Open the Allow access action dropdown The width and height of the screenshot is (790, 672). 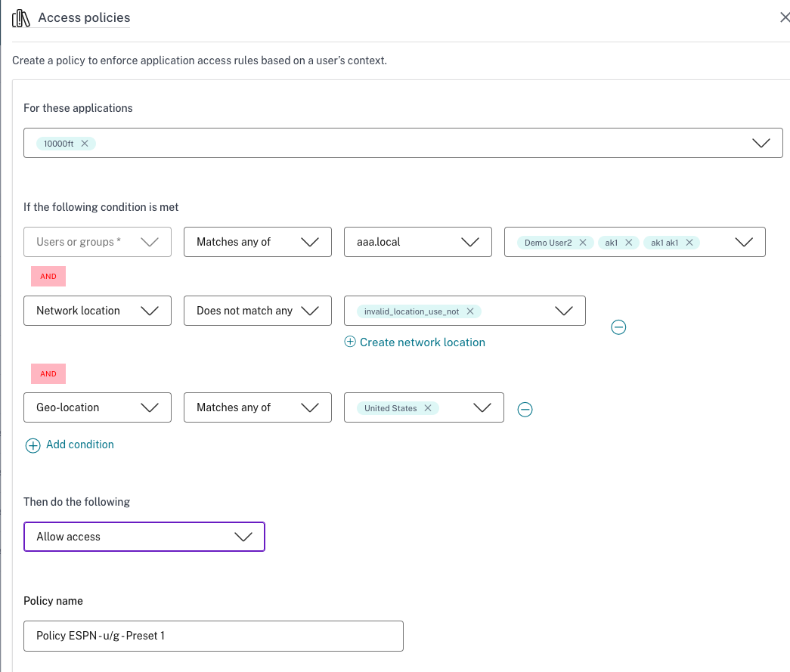click(144, 537)
